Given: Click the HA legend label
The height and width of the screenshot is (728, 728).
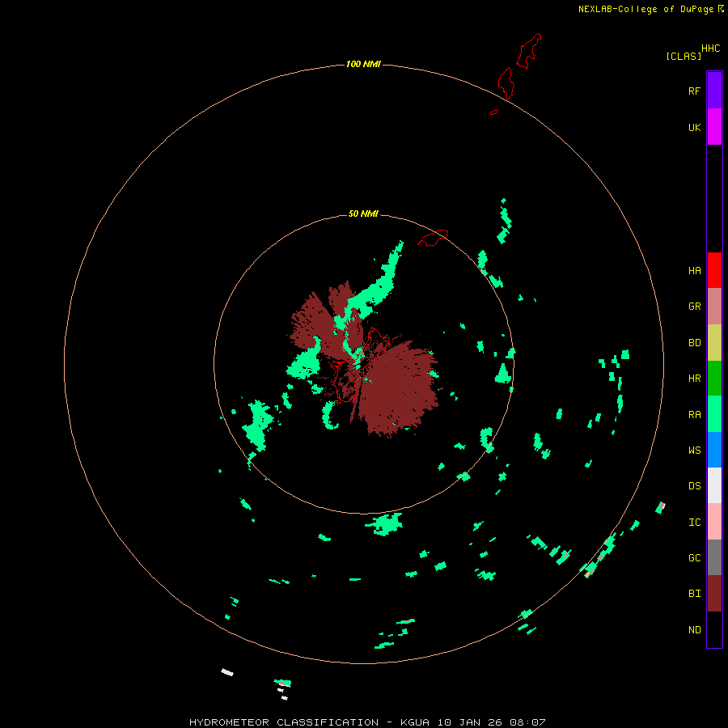Looking at the screenshot, I should pos(694,271).
